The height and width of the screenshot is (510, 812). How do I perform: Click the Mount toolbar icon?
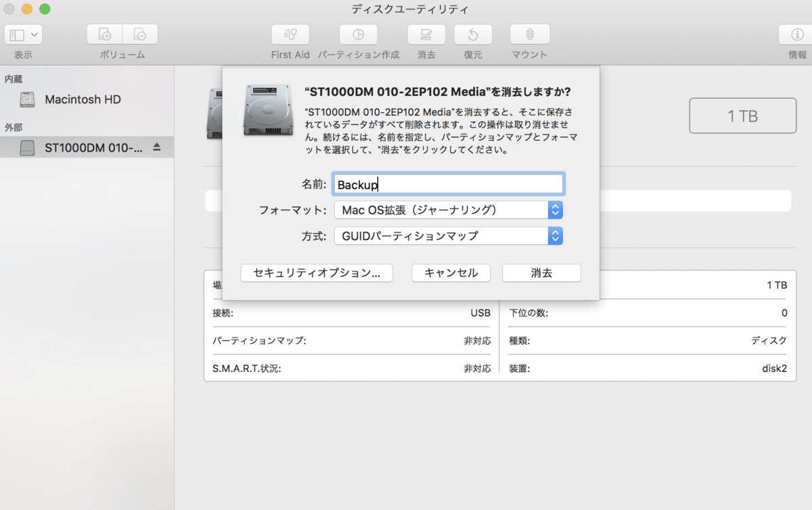[530, 34]
